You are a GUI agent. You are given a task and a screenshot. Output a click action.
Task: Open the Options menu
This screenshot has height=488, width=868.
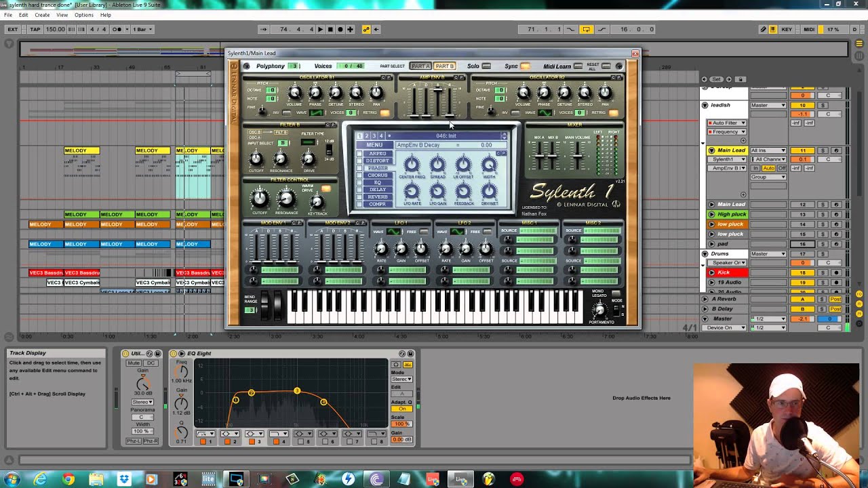84,15
